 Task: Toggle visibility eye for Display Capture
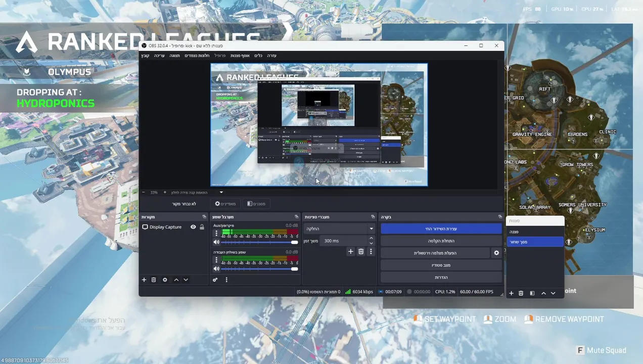click(x=193, y=227)
